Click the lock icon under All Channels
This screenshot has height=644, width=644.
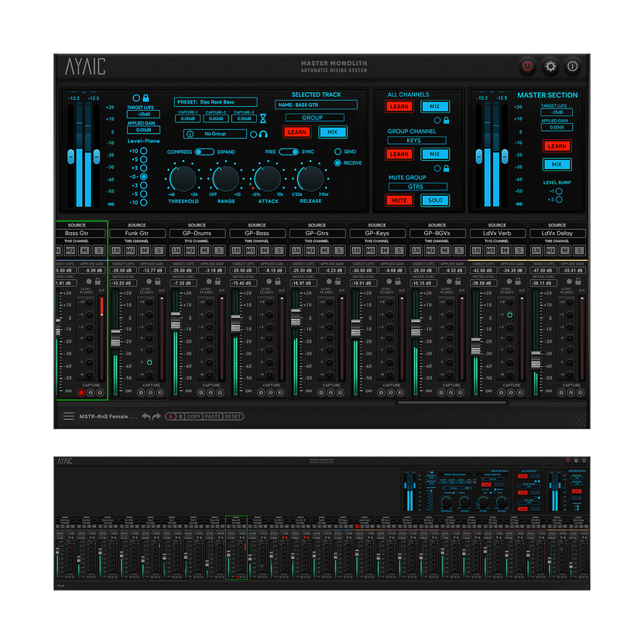[447, 120]
